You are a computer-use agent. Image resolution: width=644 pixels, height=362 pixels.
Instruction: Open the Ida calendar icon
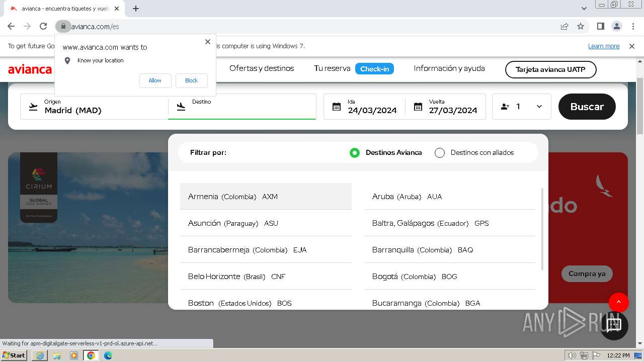pos(337,107)
